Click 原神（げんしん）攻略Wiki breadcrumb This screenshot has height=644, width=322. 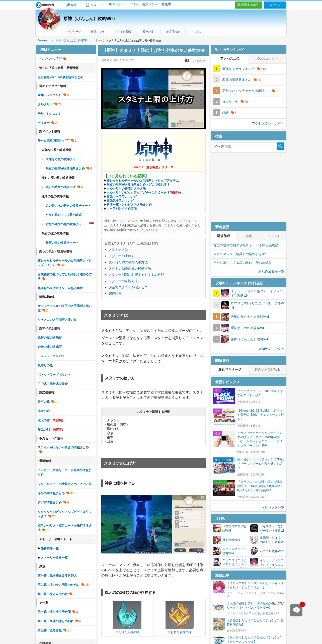72,40
